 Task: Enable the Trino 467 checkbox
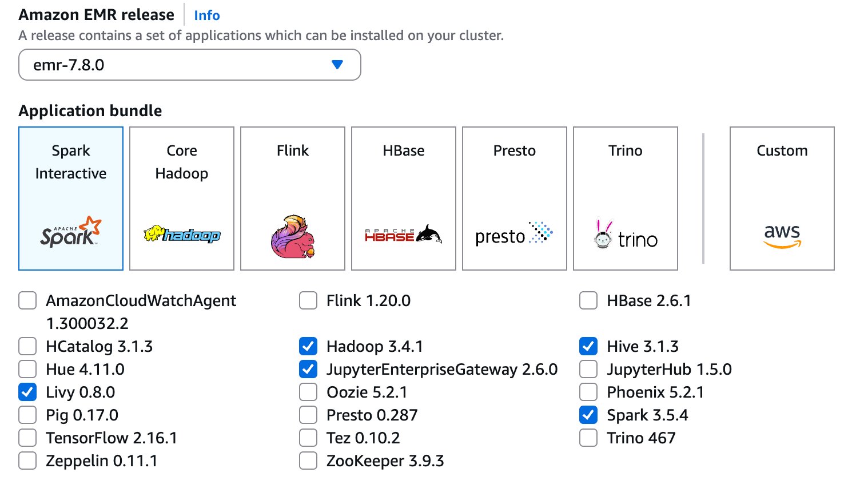pos(588,438)
